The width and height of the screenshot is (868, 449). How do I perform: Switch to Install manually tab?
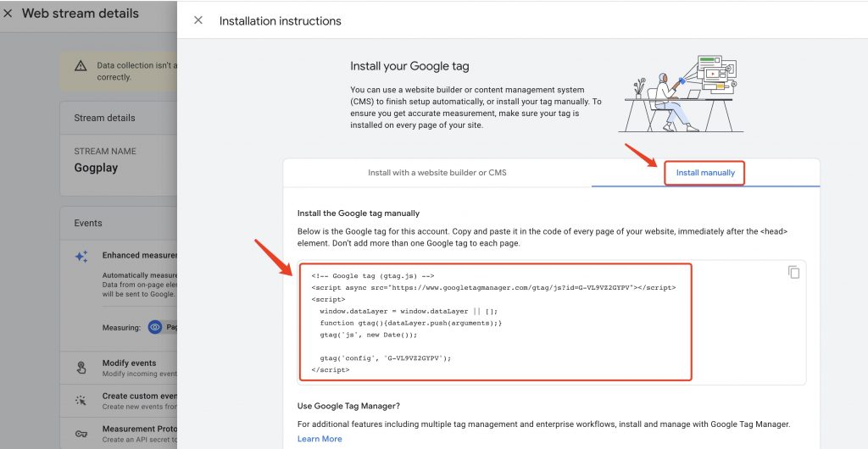click(x=705, y=173)
